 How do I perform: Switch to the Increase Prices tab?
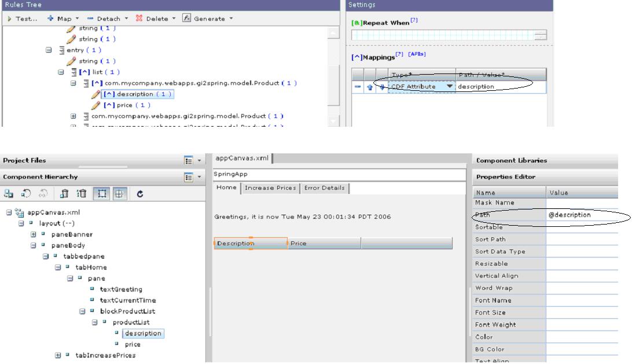point(270,187)
